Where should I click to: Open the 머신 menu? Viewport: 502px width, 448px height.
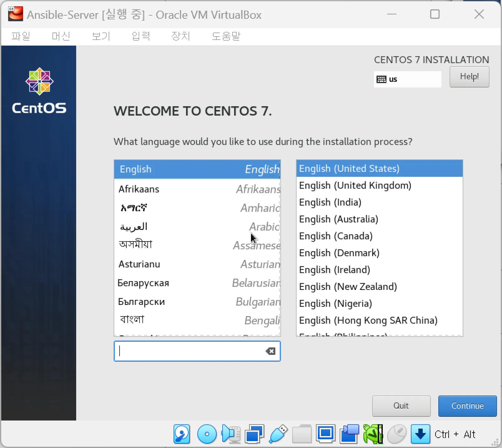coord(61,36)
